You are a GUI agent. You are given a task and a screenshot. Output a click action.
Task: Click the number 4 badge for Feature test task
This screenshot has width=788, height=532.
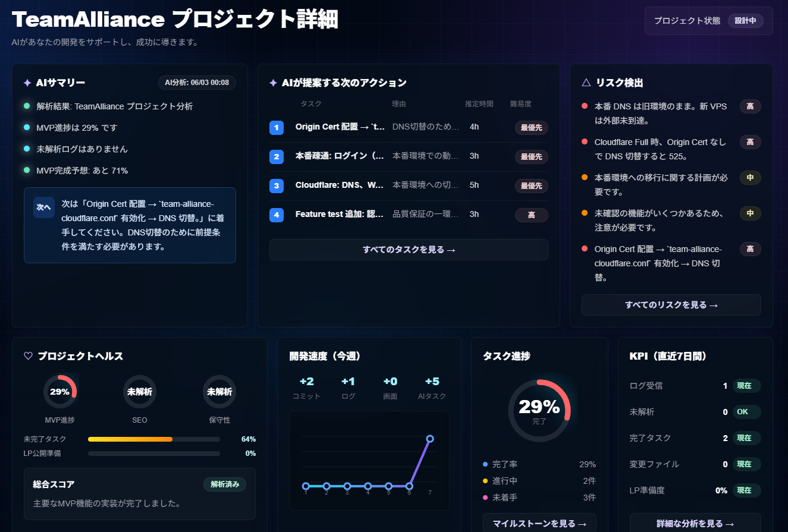point(277,215)
